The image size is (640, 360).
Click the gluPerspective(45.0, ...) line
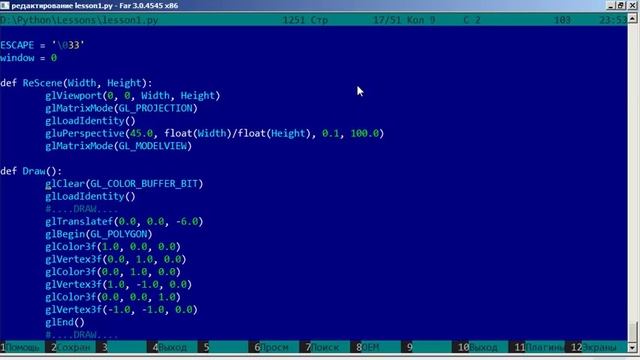(215, 133)
